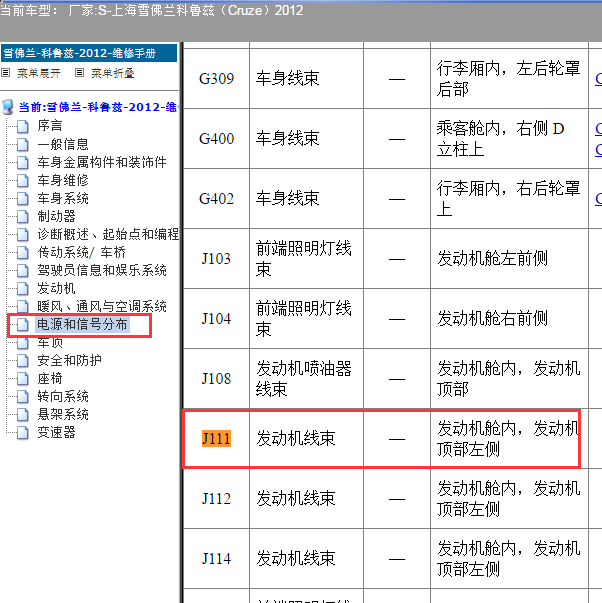
Task: Open the 变速器 section
Action: [x=56, y=433]
